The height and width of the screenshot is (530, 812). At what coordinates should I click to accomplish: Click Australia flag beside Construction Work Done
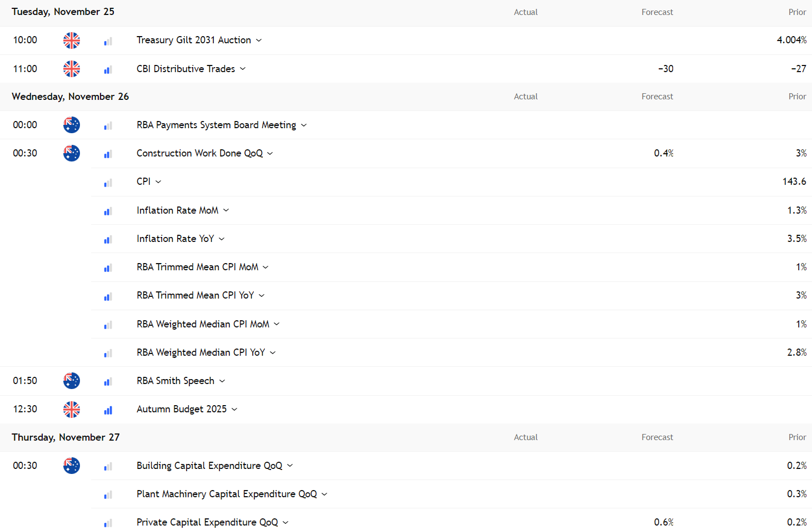(72, 153)
